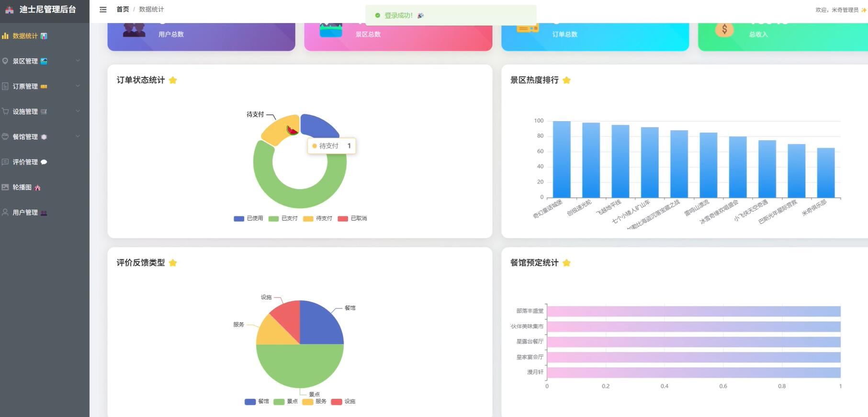Click the 订单总数 stat card
Screen dimensions: 868x417
595,36
